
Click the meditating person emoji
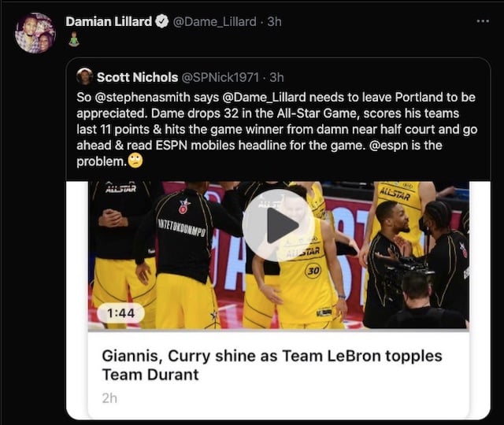(74, 39)
